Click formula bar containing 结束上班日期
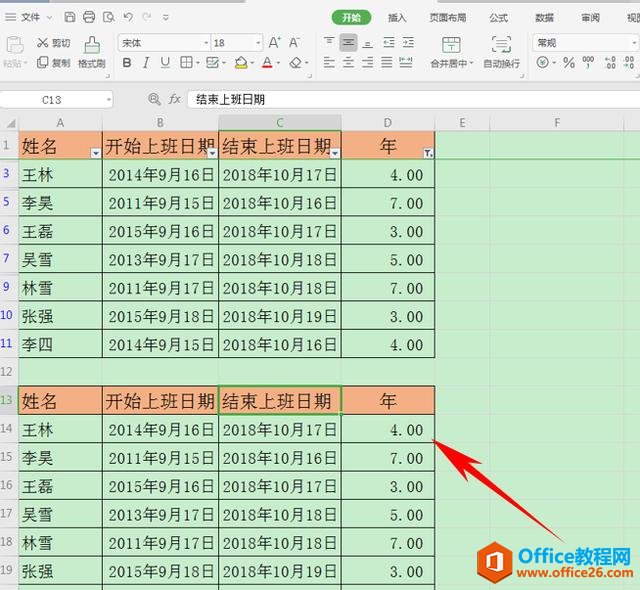Image resolution: width=640 pixels, height=590 pixels. 413,99
